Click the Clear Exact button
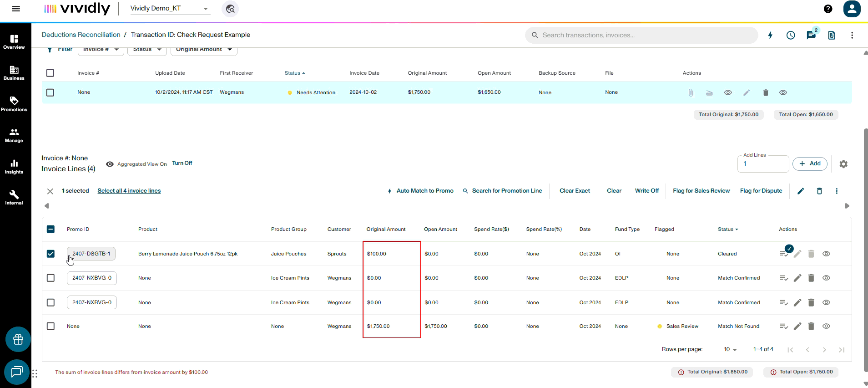Screen dimensions: 868x388 [575, 191]
